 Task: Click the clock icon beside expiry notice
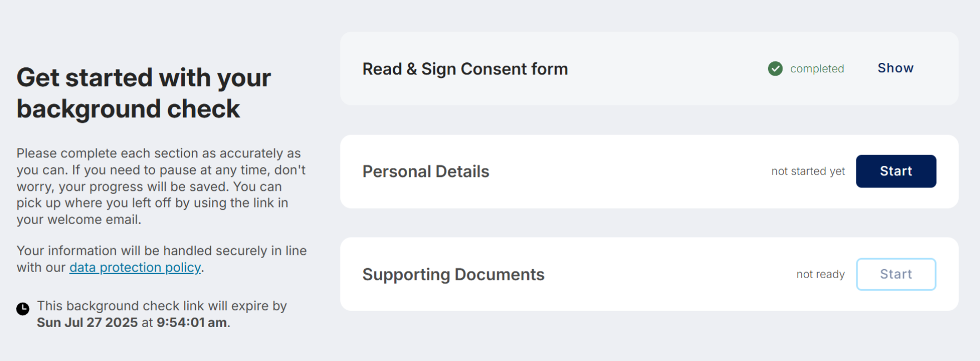[x=23, y=309]
